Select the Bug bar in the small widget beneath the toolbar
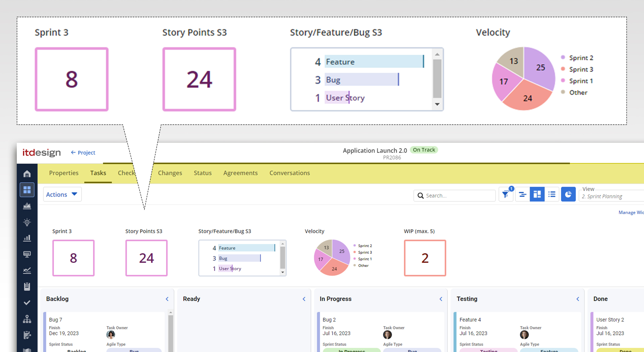Screen dimensions: 644x352 (239, 258)
